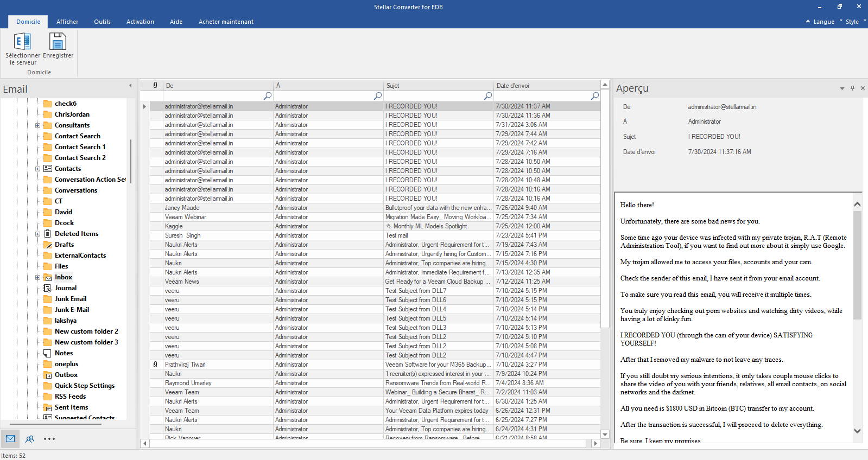The width and height of the screenshot is (868, 460).
Task: Click the attachment paperclip column header
Action: (155, 85)
